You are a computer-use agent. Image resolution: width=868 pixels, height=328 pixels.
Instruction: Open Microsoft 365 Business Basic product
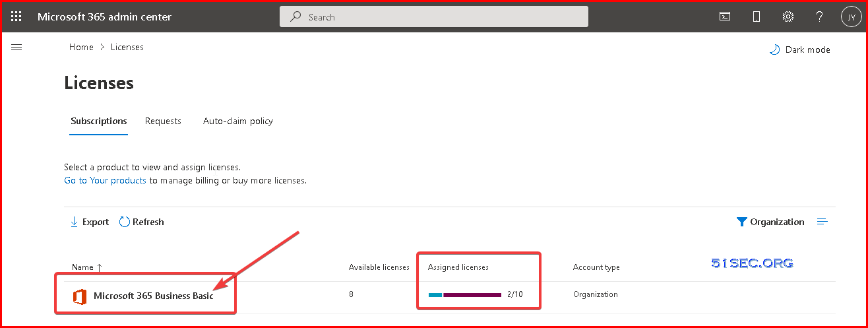click(154, 296)
